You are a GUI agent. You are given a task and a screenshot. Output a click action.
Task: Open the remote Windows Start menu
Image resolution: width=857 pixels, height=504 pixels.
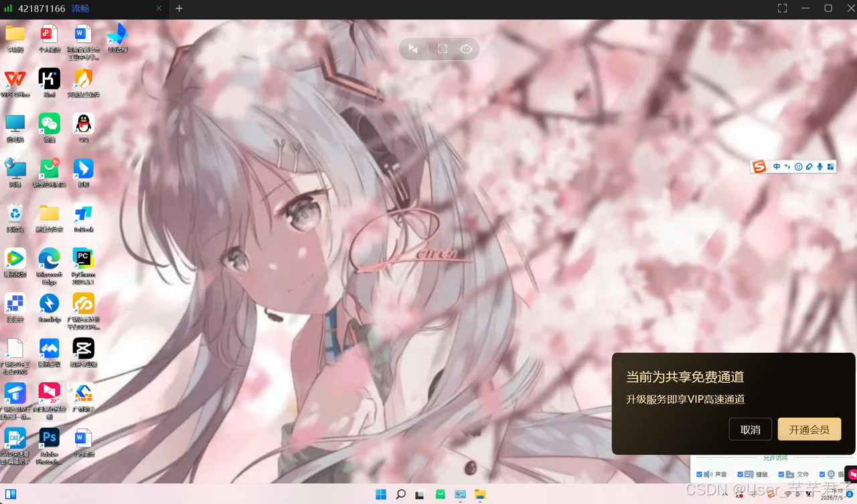[381, 495]
